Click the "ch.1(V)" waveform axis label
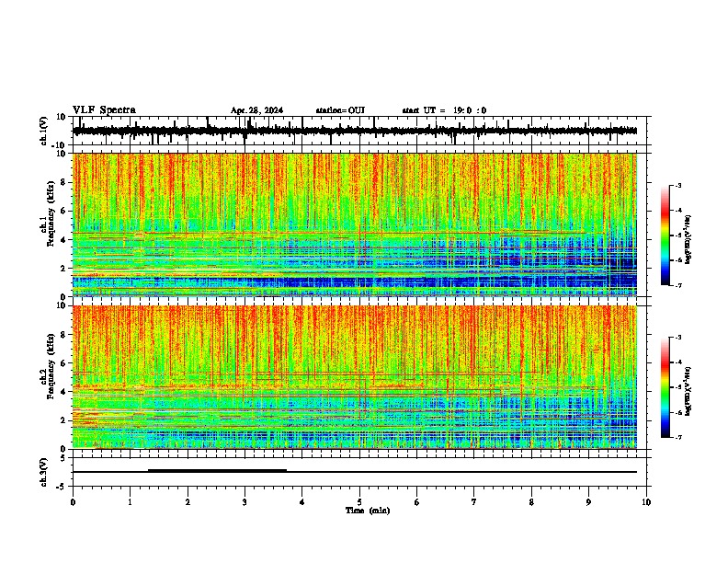This screenshot has width=728, height=563. 44,131
